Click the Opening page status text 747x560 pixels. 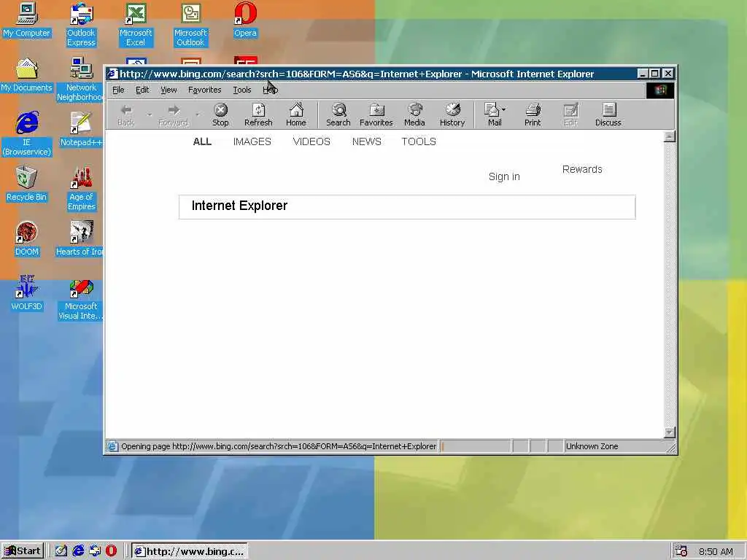(x=278, y=446)
